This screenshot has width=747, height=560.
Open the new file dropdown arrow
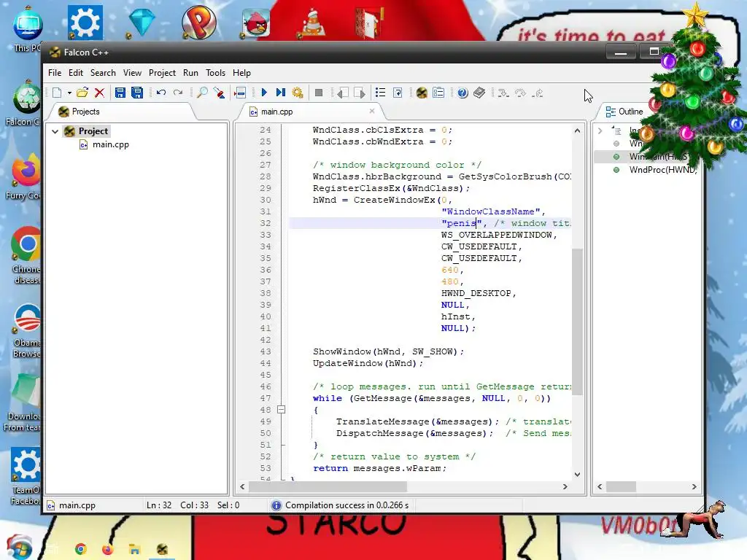pyautogui.click(x=69, y=93)
